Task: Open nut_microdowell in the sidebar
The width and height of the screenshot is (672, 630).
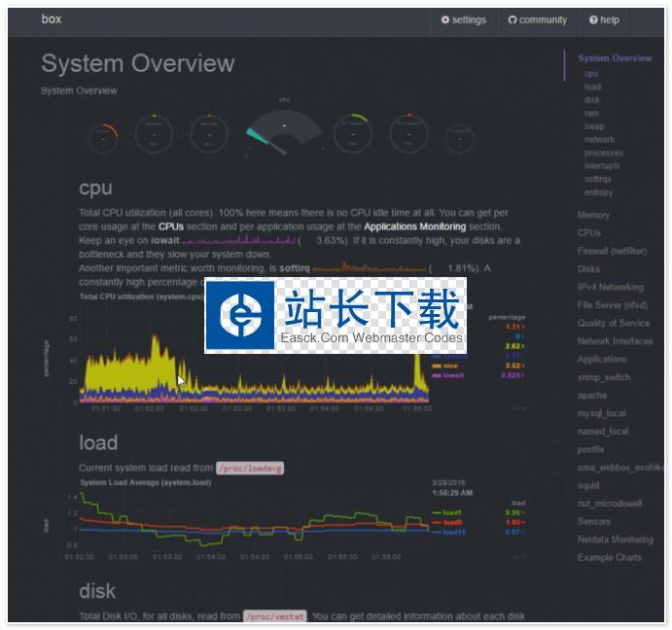Action: pos(610,504)
